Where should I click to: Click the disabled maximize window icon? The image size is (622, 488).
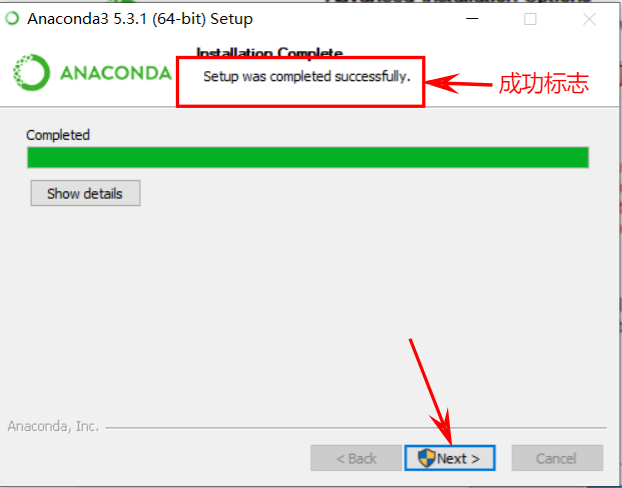(x=530, y=19)
